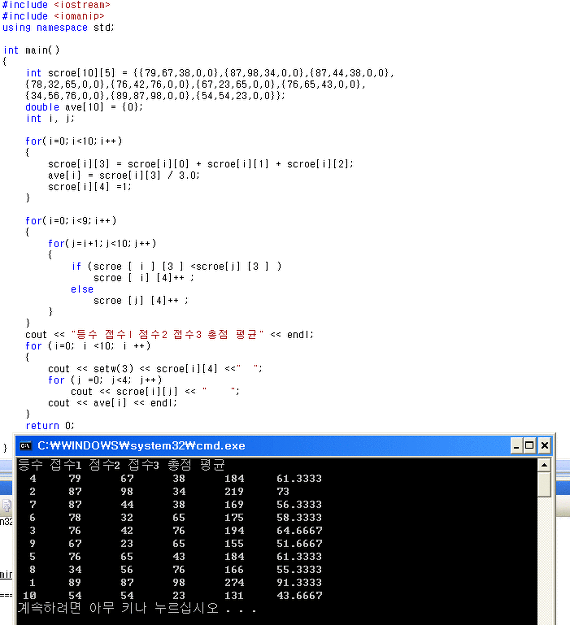Place cursor on '#include <iostream>' line
Viewport: 570px width, 625px height.
point(56,5)
